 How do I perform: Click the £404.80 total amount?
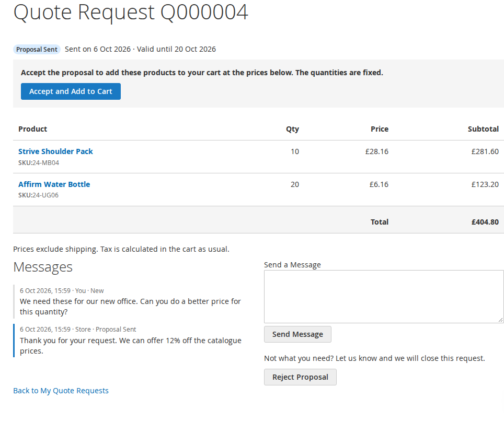485,222
